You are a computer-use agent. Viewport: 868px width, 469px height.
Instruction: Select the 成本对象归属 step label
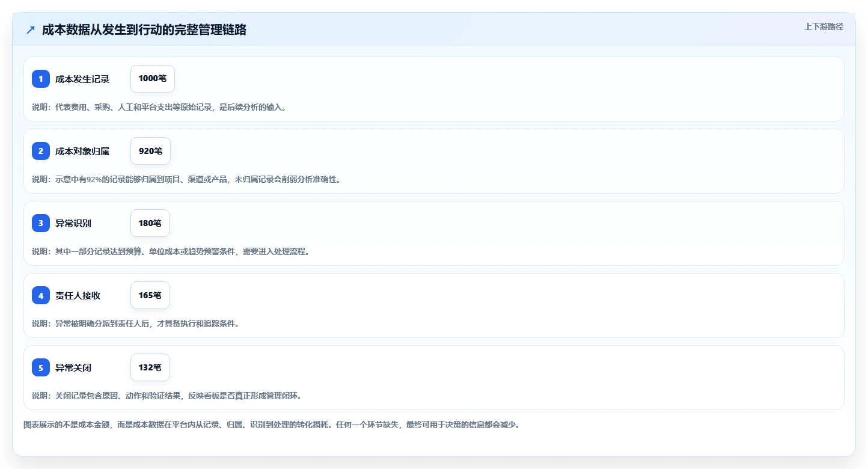pos(82,151)
